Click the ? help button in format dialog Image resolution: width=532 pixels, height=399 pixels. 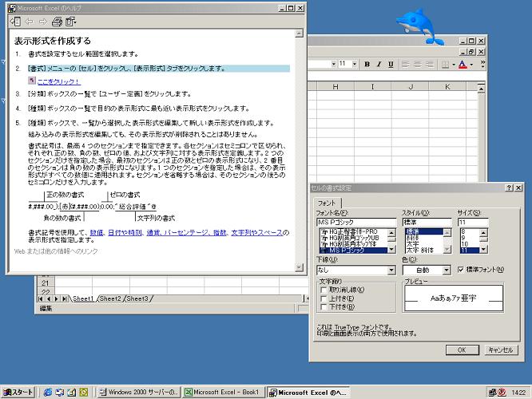509,188
